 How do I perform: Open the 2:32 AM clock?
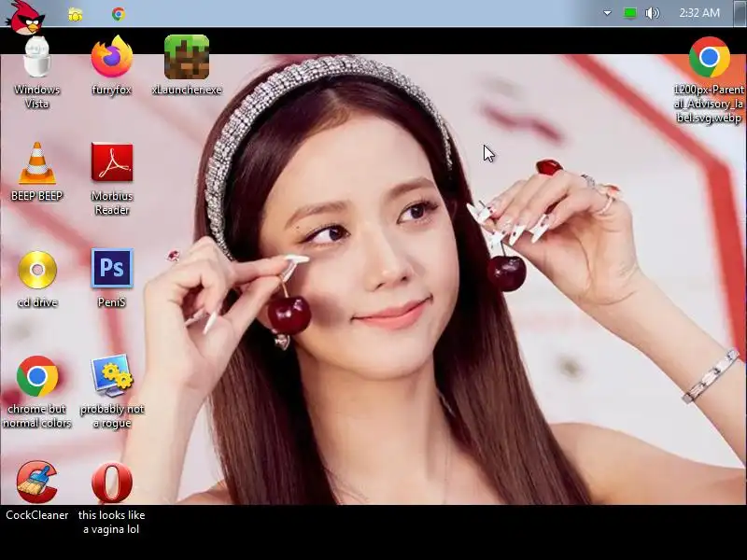tap(699, 13)
